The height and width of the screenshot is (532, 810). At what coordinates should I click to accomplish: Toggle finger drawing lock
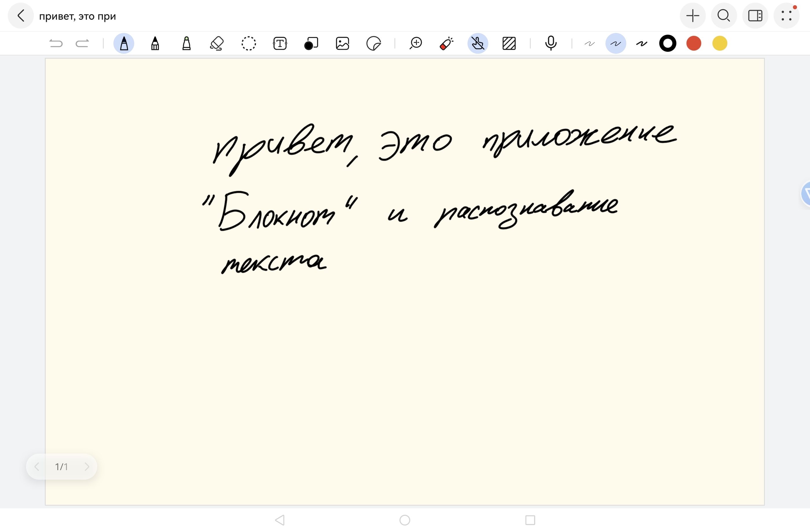478,44
